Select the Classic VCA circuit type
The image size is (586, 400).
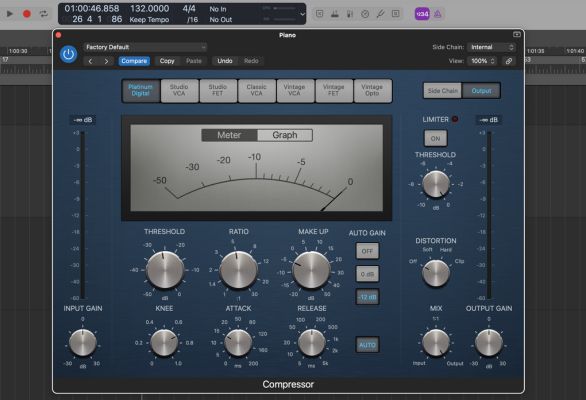tap(256, 90)
